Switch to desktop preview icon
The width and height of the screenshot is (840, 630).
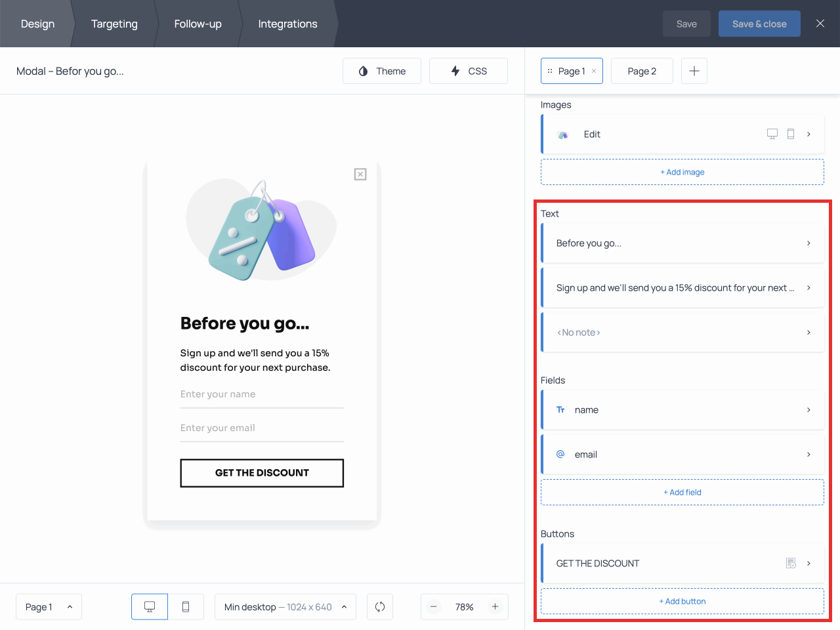150,607
